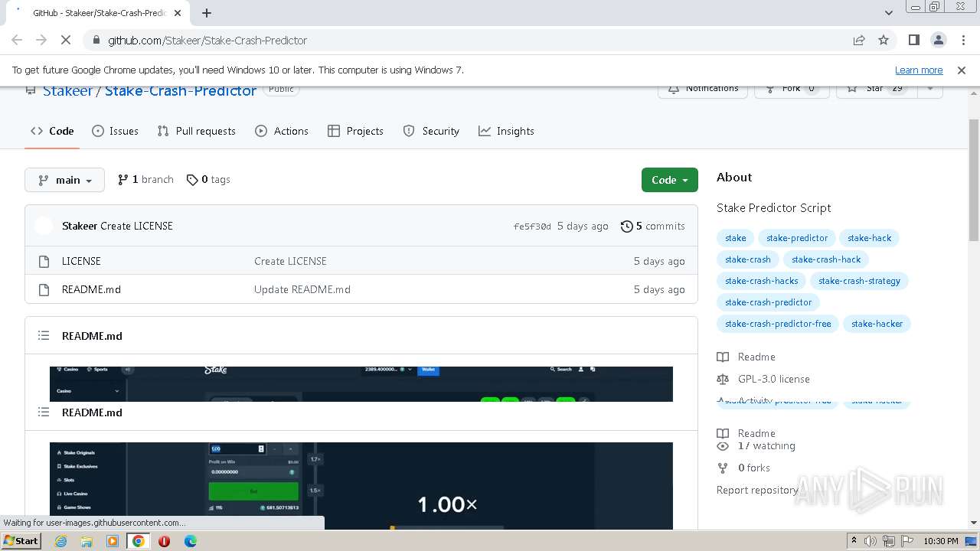Open the Stake-Crash-Predictor repository link
Image resolution: width=980 pixels, height=551 pixels.
point(181,90)
